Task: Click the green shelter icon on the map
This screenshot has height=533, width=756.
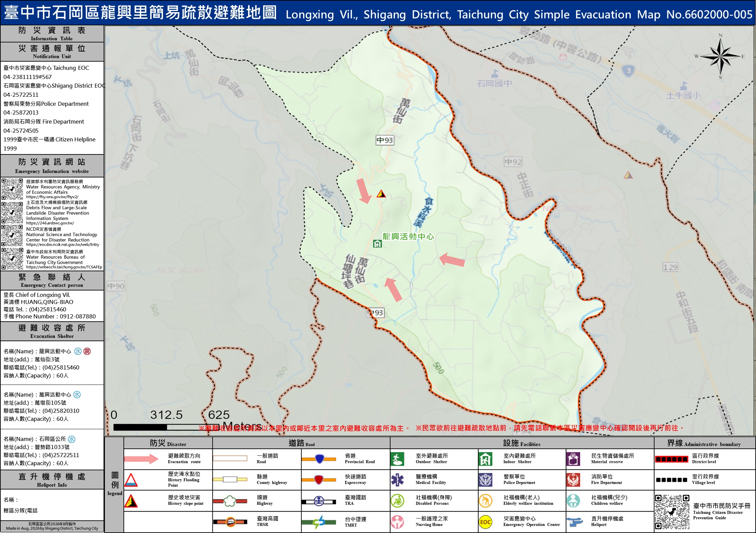Action: [x=377, y=244]
